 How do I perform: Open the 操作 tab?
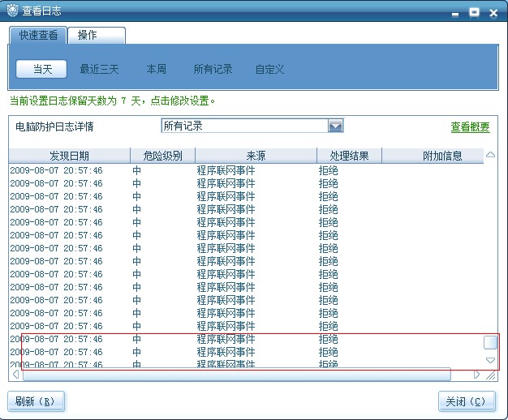pyautogui.click(x=97, y=35)
